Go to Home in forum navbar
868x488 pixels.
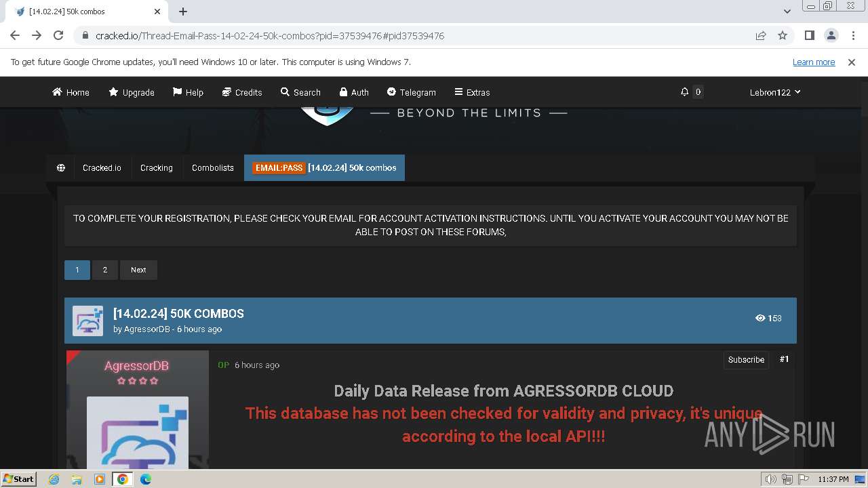tap(71, 92)
